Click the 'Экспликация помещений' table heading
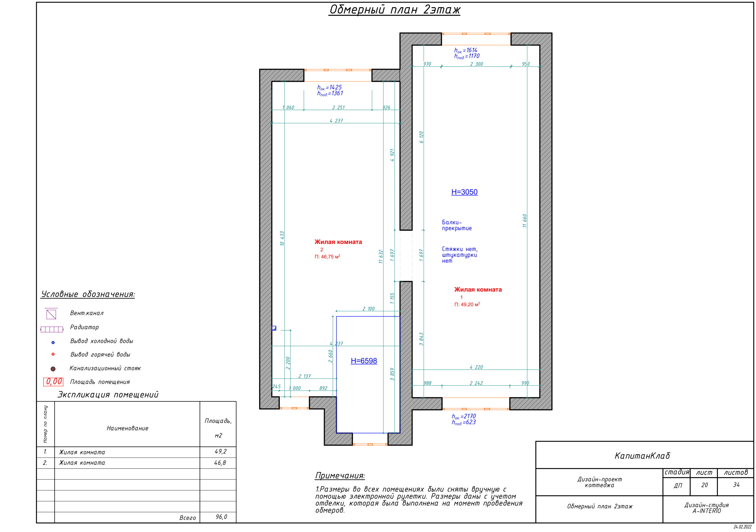Viewport: 756px width, 532px height. (108, 395)
